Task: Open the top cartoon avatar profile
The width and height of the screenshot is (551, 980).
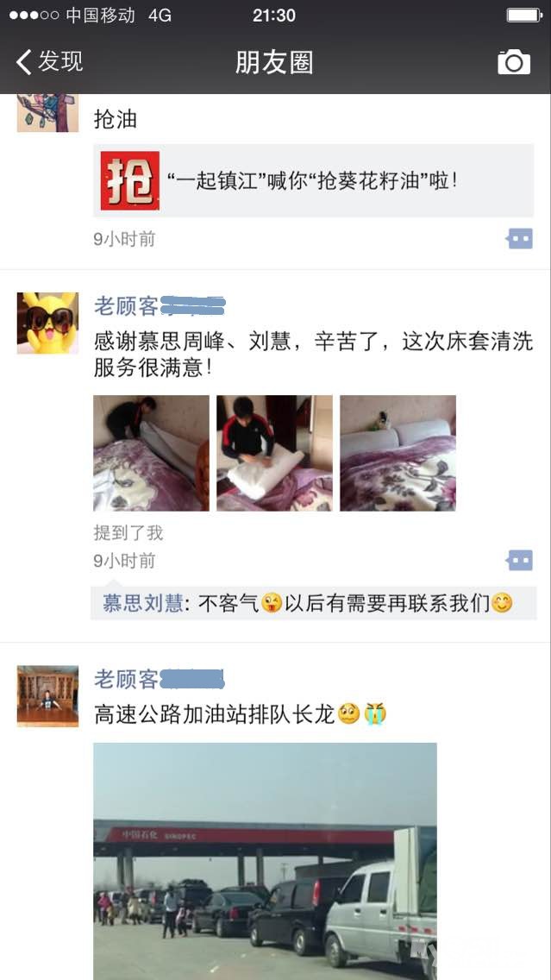Action: pyautogui.click(x=47, y=113)
